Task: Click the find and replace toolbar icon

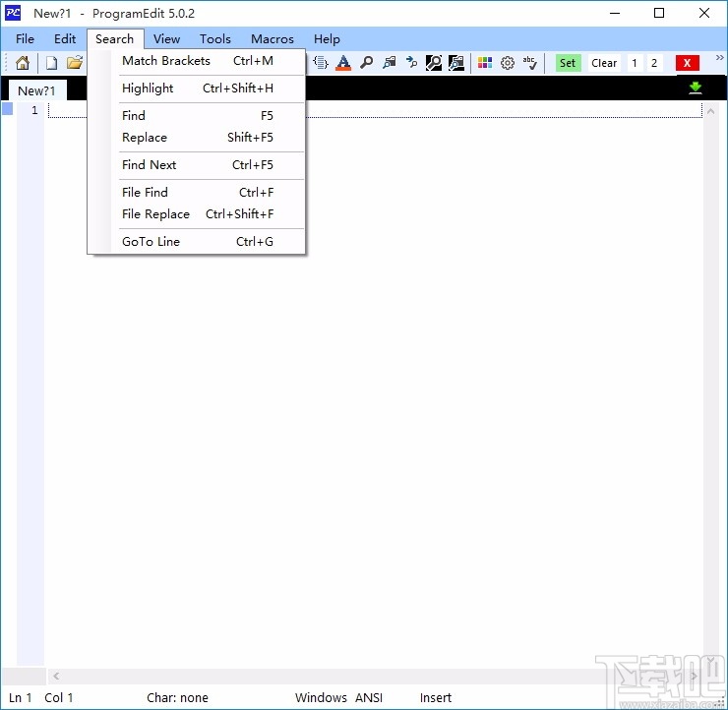Action: click(x=389, y=63)
